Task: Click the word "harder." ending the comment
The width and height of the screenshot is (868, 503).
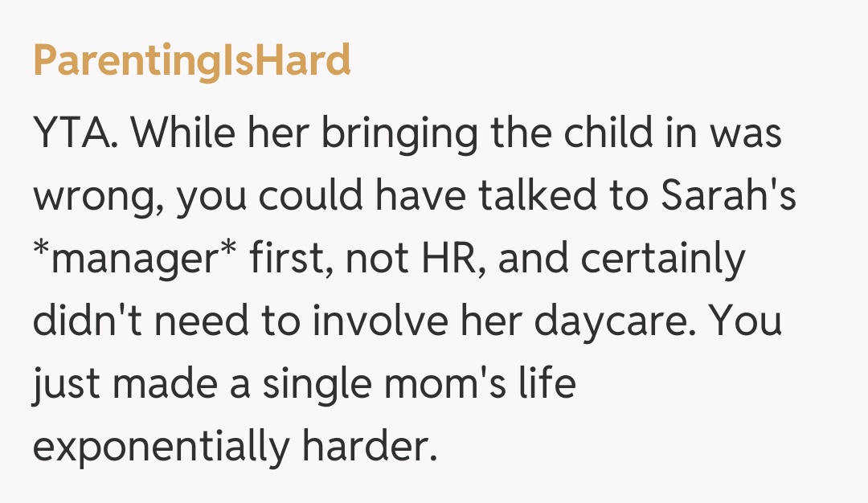Action: 372,447
